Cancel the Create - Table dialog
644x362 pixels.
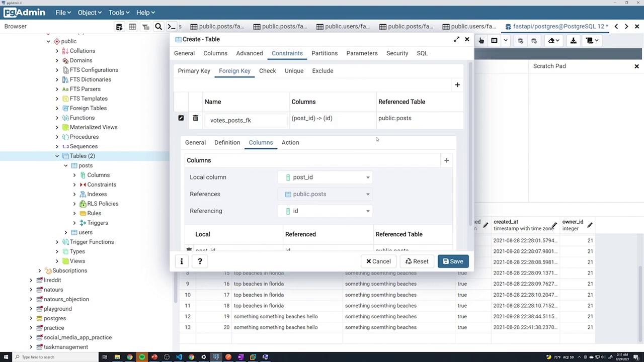378,261
